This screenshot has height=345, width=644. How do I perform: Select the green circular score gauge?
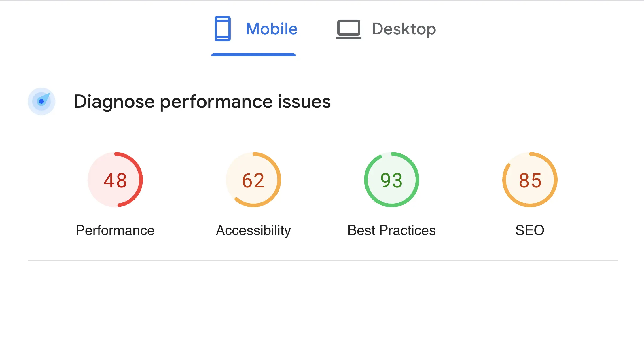pos(392,180)
